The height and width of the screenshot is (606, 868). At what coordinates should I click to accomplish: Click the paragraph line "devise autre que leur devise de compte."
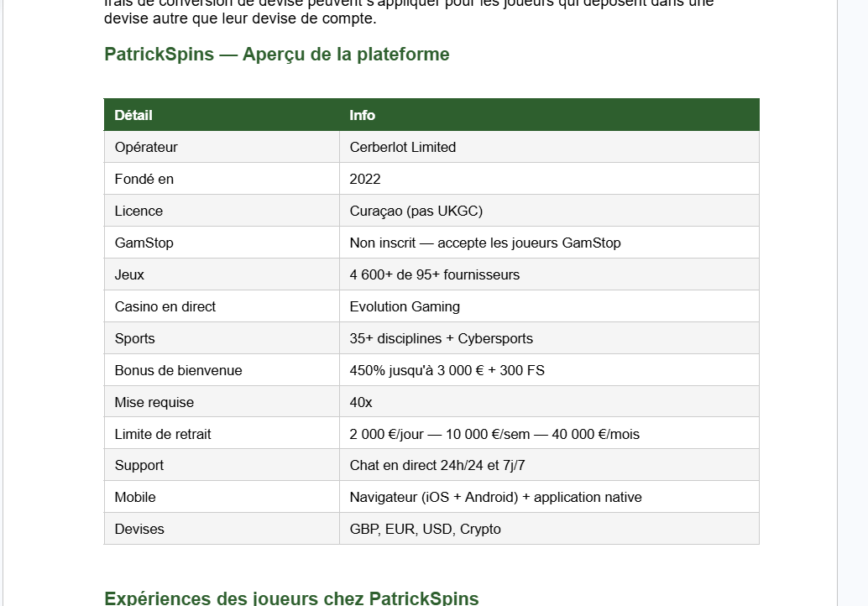[240, 18]
